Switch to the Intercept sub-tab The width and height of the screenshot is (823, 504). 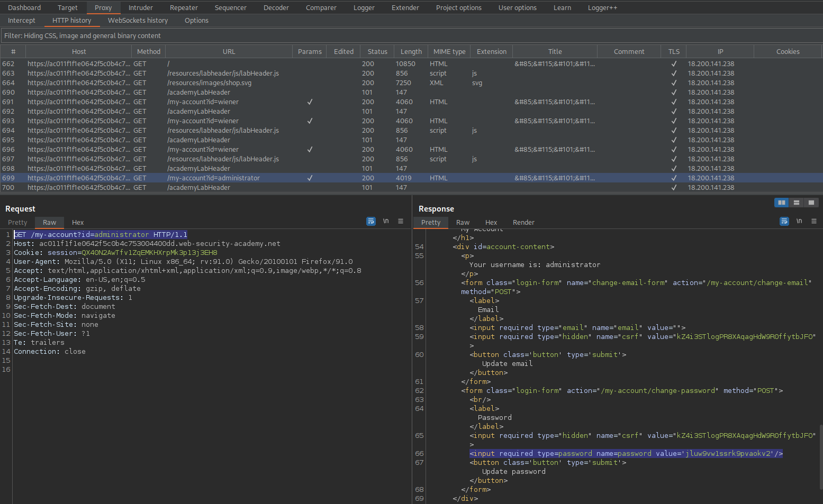[x=22, y=20]
